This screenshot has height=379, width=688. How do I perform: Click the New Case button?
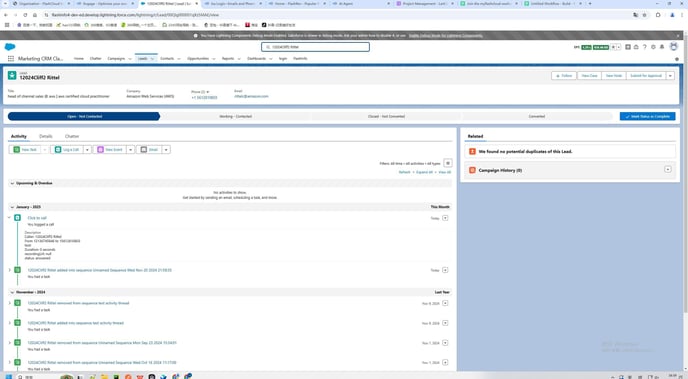coord(589,75)
